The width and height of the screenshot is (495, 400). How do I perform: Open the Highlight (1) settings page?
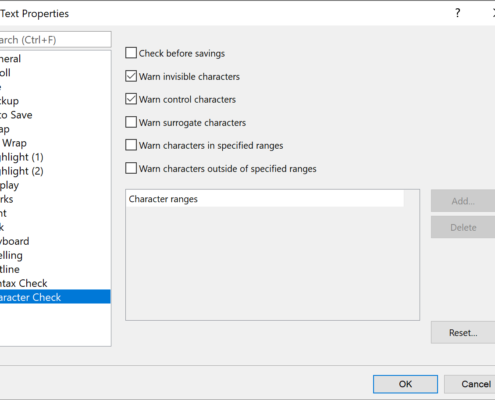tap(55, 157)
